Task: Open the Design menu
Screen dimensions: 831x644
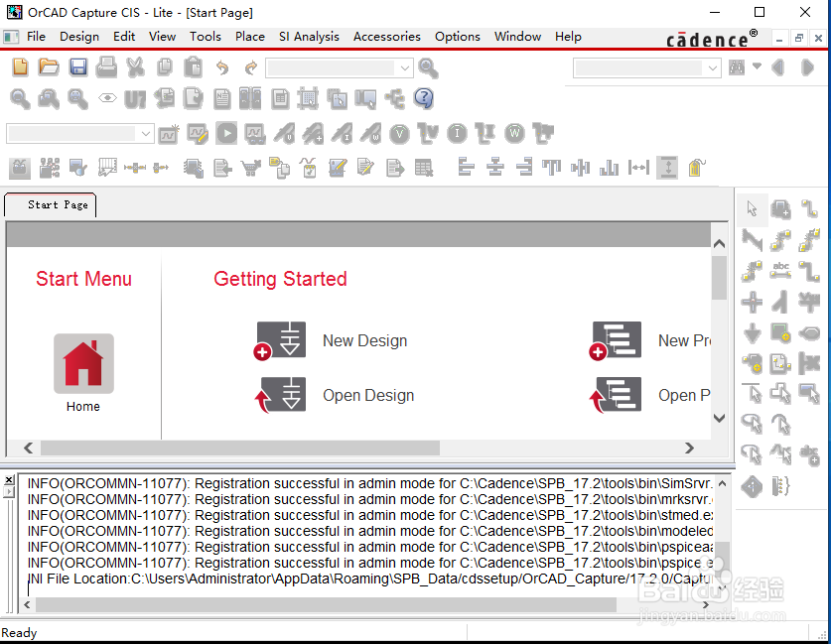Action: click(x=79, y=37)
